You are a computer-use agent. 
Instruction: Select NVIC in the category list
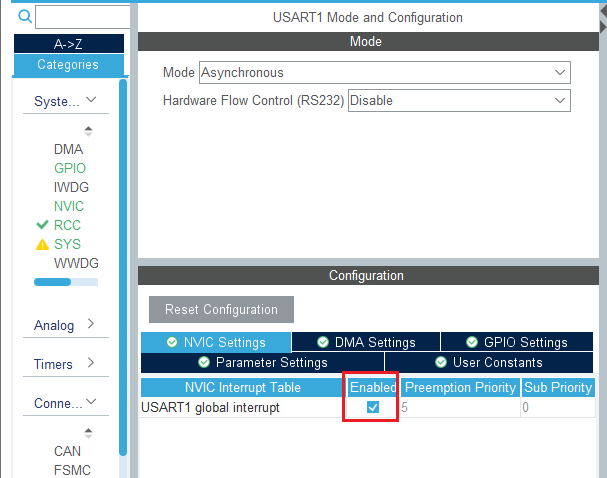(x=69, y=206)
